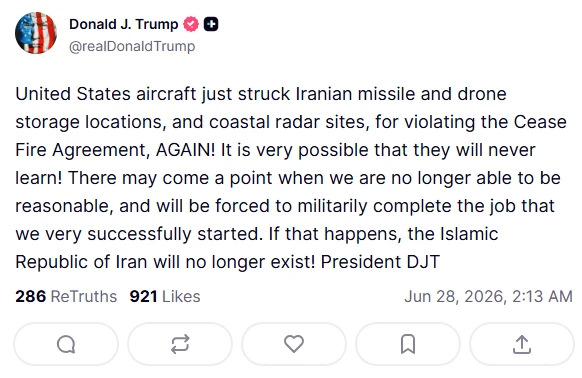Screen dimensions: 582x378
Task: Reply to the post with the comment icon
Action: click(66, 344)
